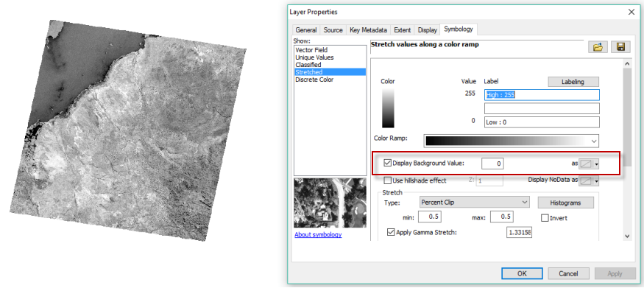Click the scroll down arrow in symbology panel
Screen dimensions: 644x288
pos(627,236)
